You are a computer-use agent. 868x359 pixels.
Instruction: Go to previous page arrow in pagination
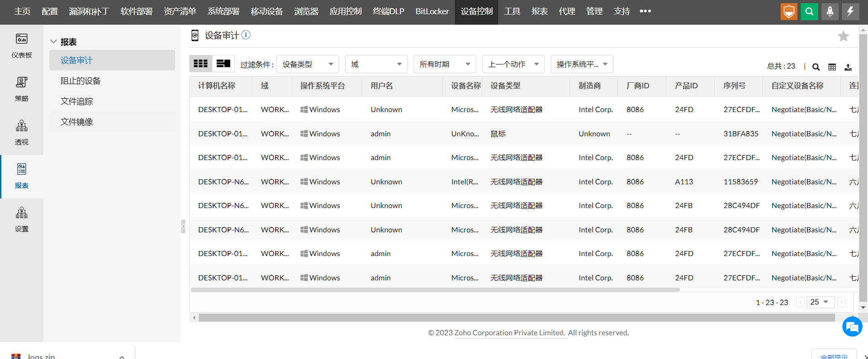pos(800,302)
